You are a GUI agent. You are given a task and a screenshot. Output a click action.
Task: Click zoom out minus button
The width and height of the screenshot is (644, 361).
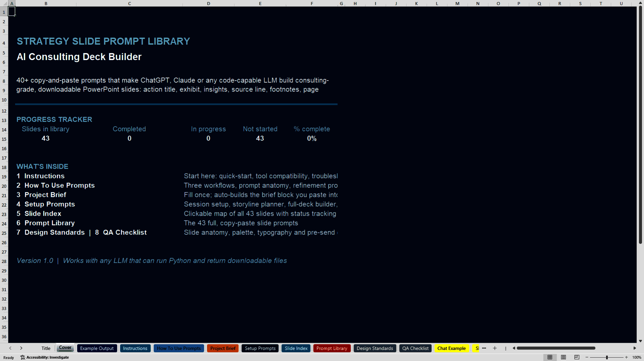click(587, 357)
